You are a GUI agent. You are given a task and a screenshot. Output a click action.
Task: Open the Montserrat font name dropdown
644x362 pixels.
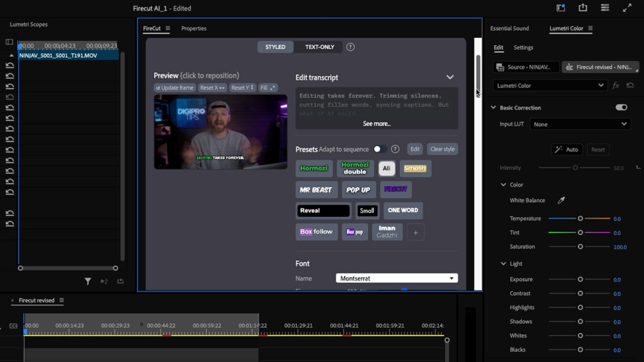pos(396,278)
